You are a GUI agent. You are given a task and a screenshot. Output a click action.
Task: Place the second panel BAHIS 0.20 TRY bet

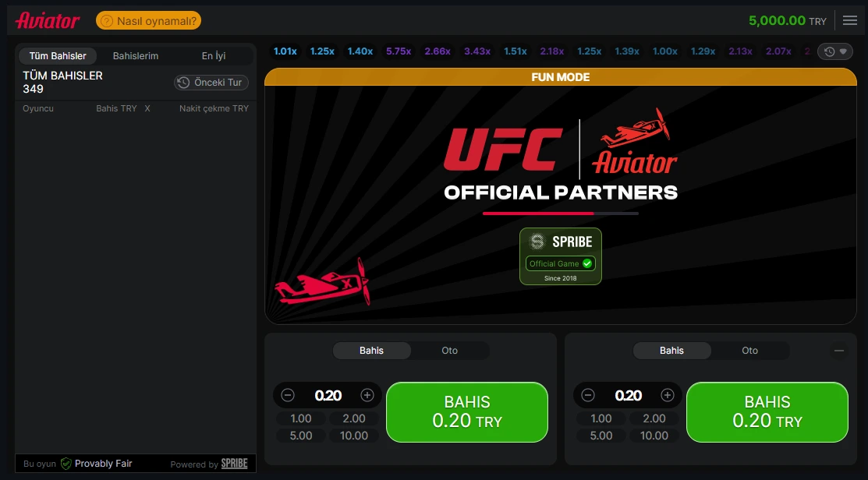[x=767, y=412]
